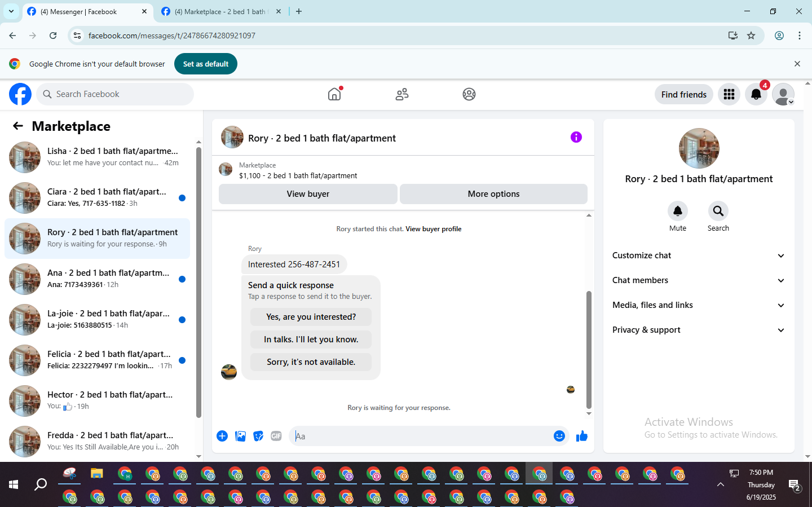This screenshot has width=812, height=507.
Task: Open Chrome profile icon in toolbar
Action: pyautogui.click(x=779, y=36)
